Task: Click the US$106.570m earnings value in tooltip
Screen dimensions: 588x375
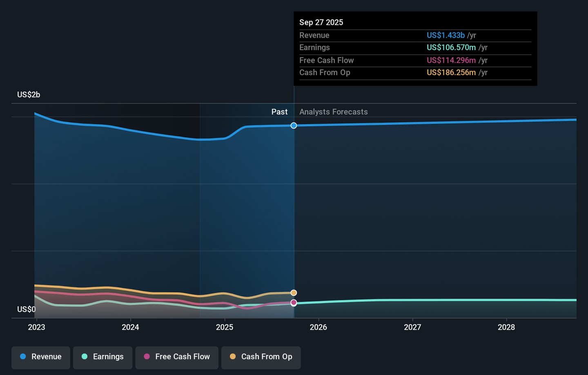Action: point(451,48)
